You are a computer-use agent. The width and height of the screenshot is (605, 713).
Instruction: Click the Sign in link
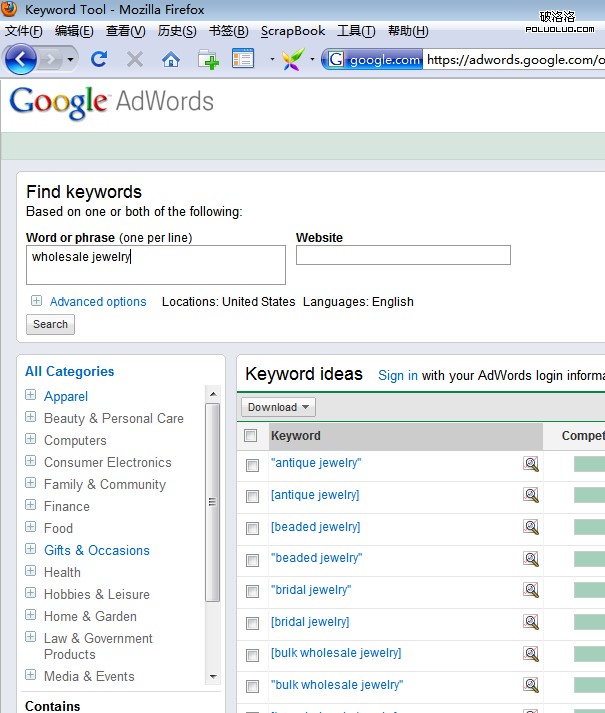pyautogui.click(x=398, y=376)
